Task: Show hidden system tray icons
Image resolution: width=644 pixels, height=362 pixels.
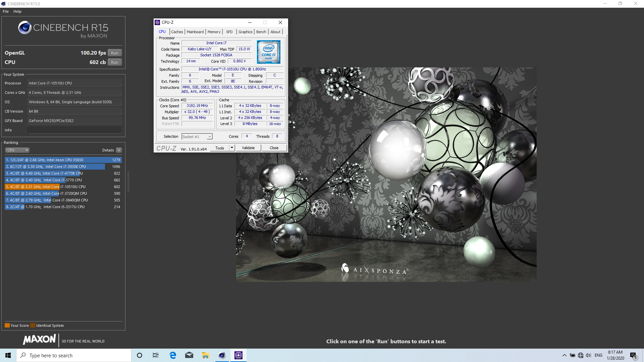Action: [x=564, y=355]
